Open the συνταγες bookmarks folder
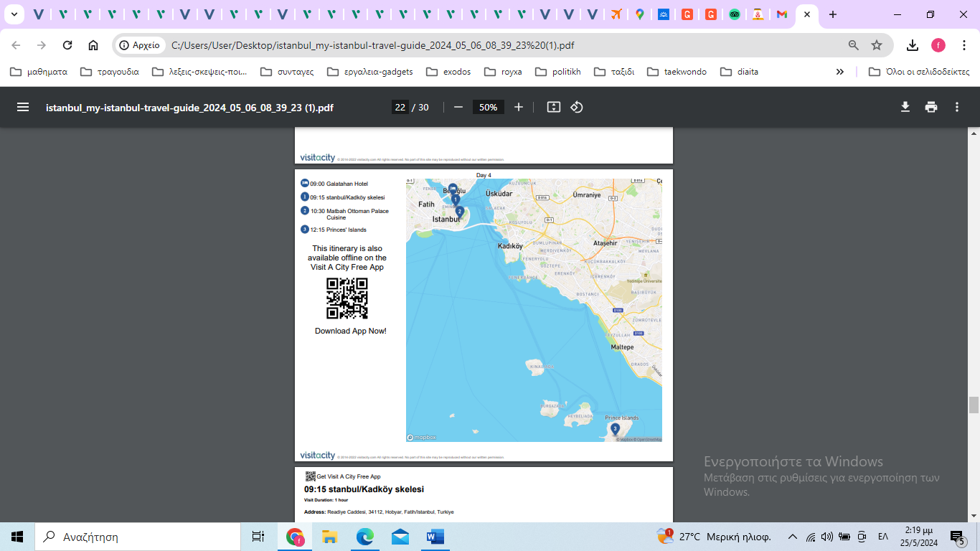Screen dimensions: 980x551 [287, 72]
